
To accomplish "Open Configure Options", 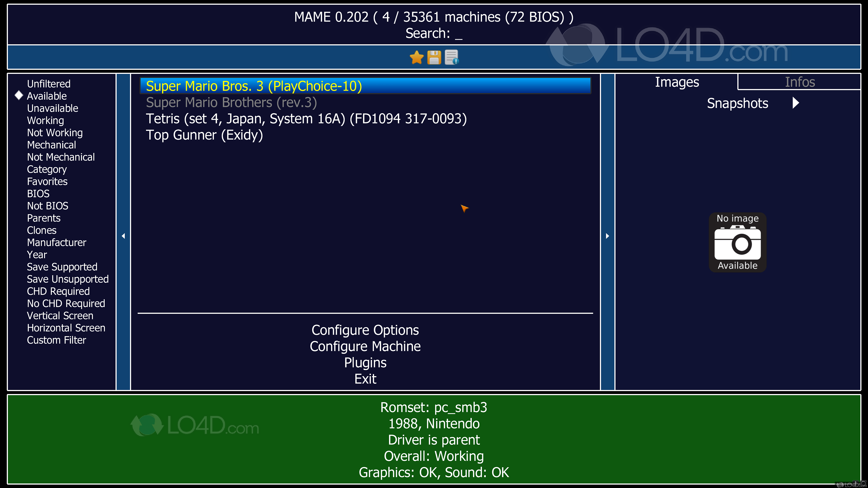I will click(365, 330).
